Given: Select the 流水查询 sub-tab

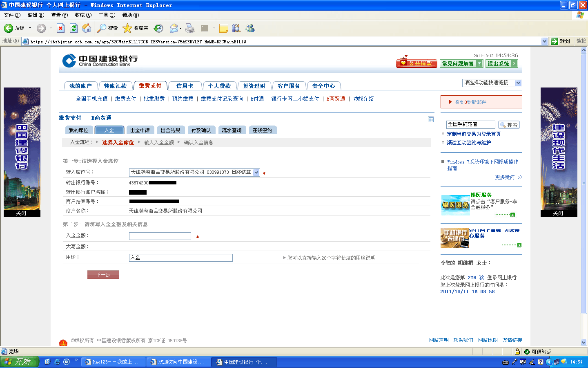Looking at the screenshot, I should (232, 130).
